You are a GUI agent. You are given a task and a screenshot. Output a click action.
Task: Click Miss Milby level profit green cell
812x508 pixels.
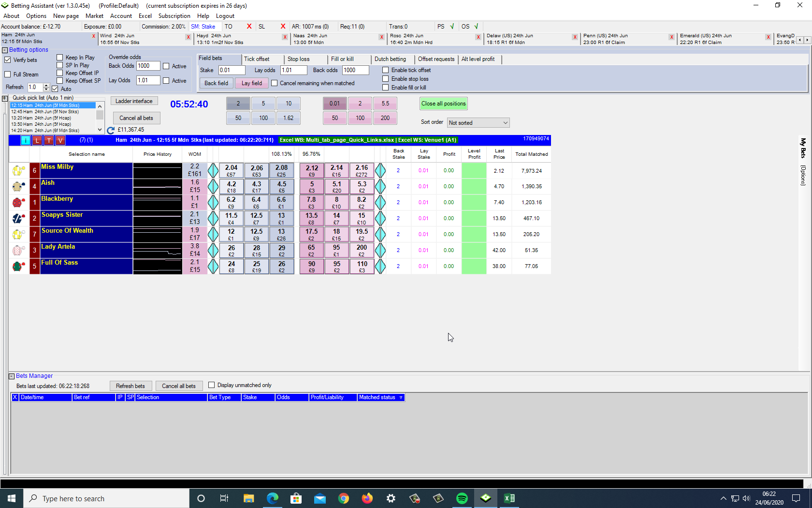(x=474, y=170)
